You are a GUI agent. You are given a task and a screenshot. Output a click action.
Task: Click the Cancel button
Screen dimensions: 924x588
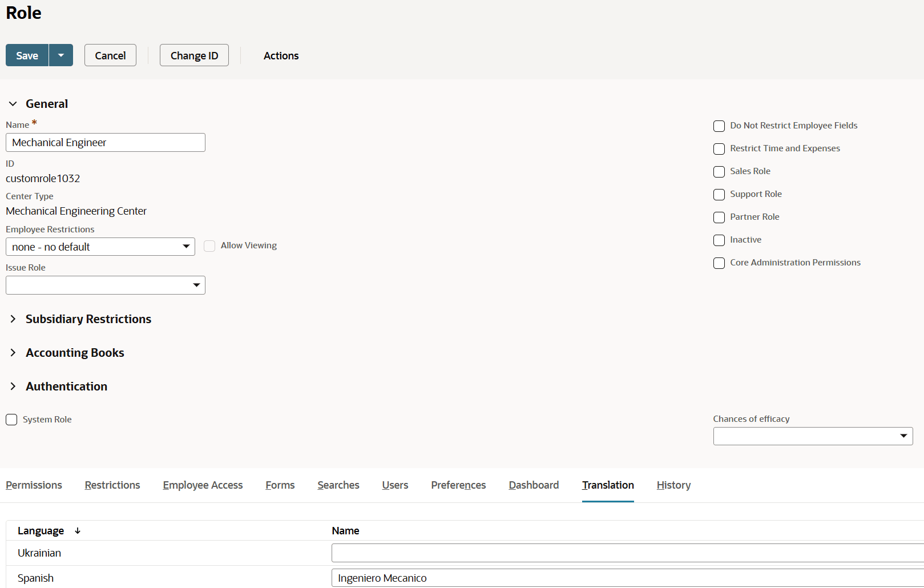click(110, 55)
